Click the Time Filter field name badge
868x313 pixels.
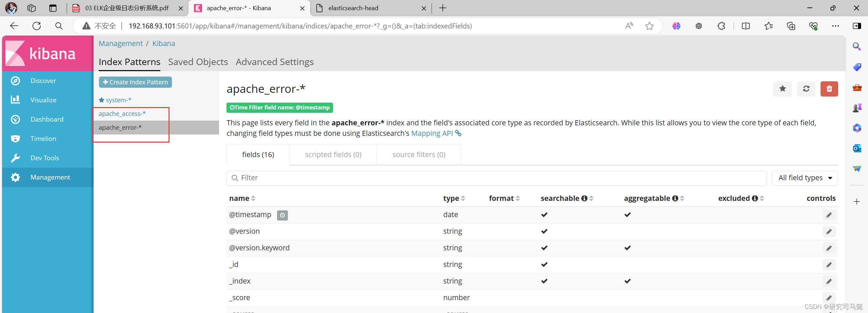(x=280, y=108)
